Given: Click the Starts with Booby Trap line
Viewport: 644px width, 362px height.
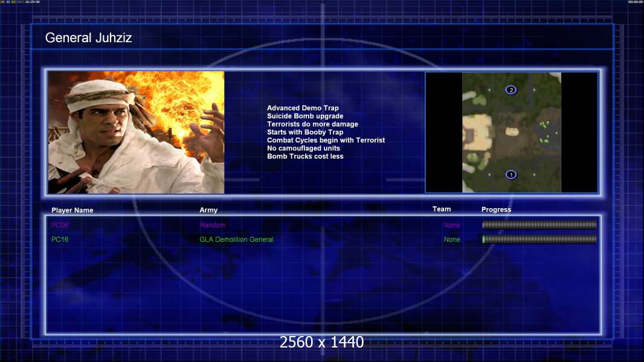Looking at the screenshot, I should [x=305, y=132].
